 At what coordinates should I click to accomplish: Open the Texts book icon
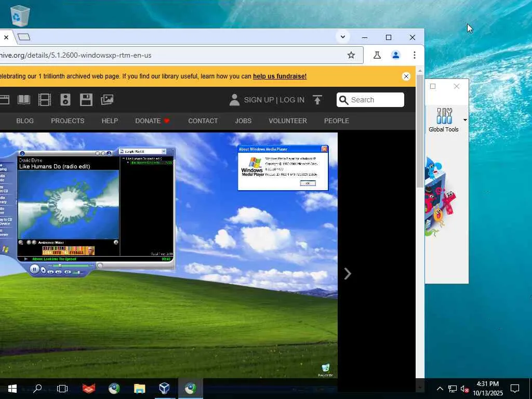click(24, 100)
